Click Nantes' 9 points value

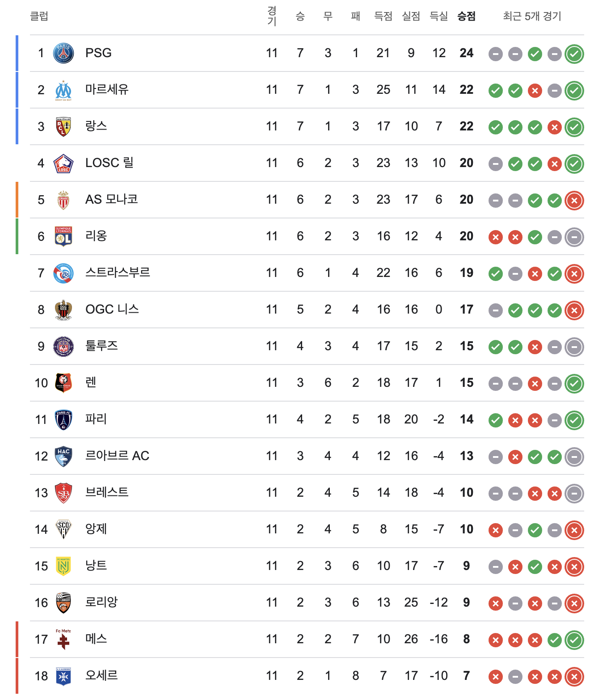tap(466, 566)
